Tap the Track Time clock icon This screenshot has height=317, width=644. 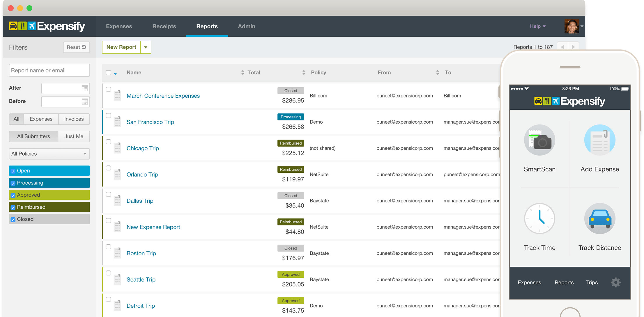coord(539,218)
